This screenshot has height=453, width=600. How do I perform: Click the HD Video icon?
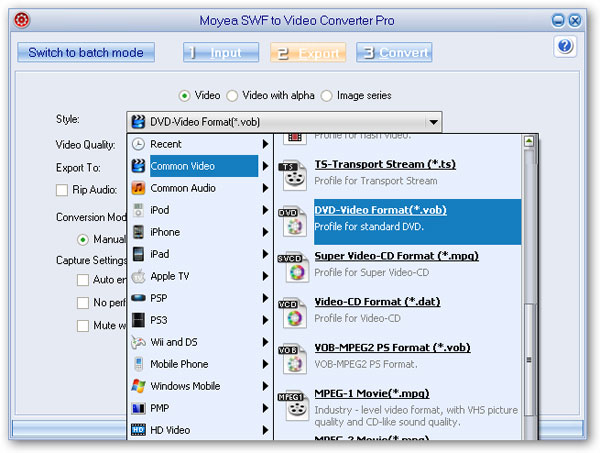[138, 430]
